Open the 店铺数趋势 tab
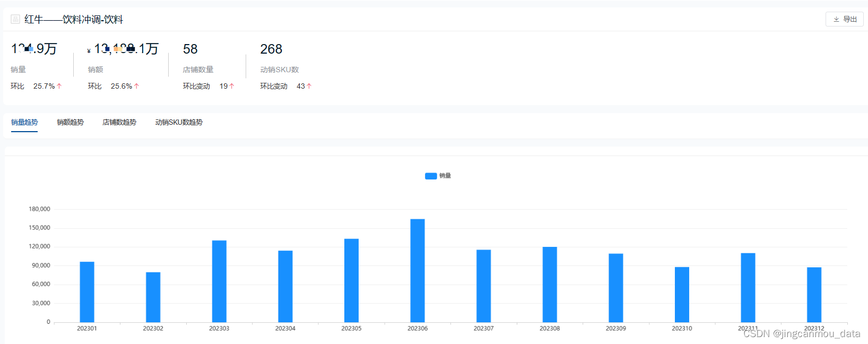 119,122
